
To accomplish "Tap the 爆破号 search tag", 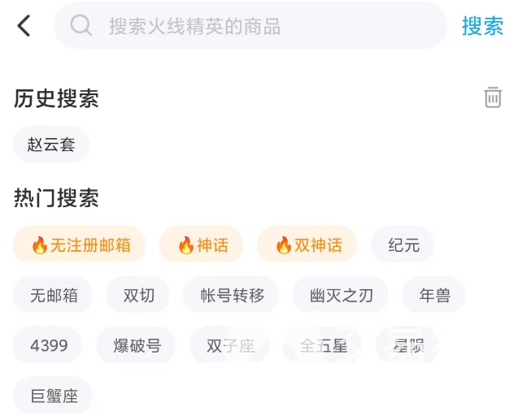I will click(x=137, y=346).
